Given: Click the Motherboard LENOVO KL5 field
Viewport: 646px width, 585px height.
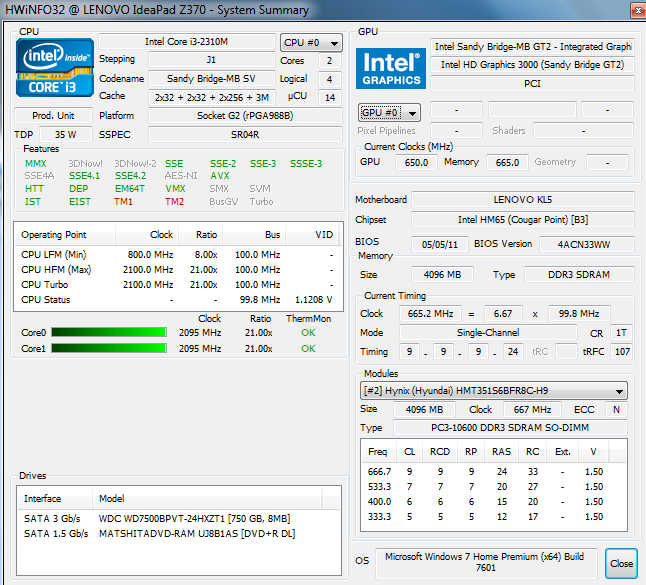Looking at the screenshot, I should (523, 200).
